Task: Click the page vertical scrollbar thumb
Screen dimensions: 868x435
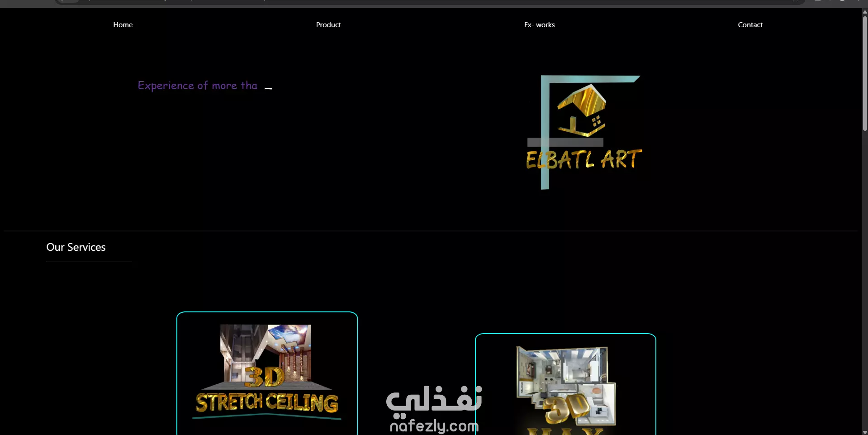Action: click(864, 73)
